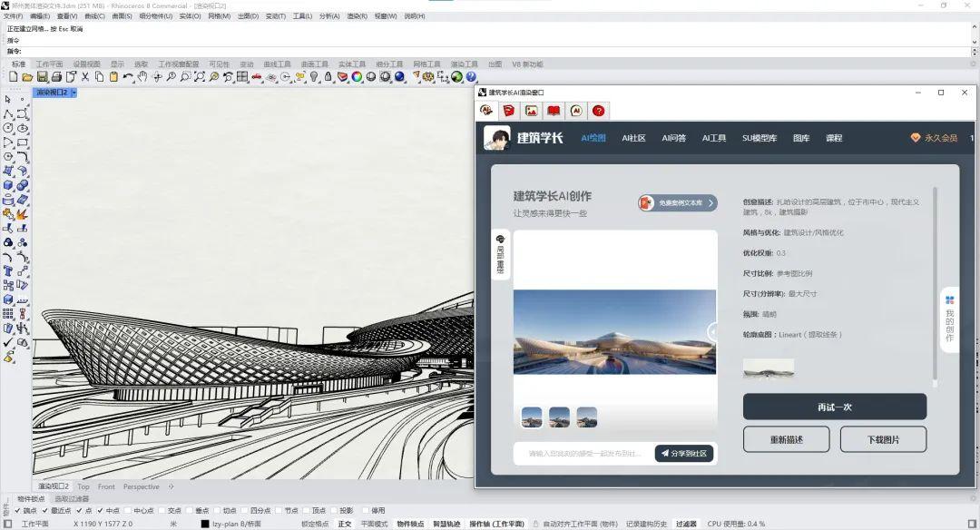980x530 pixels.
Task: Switch to the 曲线工具 toolbar tab
Action: [x=277, y=64]
